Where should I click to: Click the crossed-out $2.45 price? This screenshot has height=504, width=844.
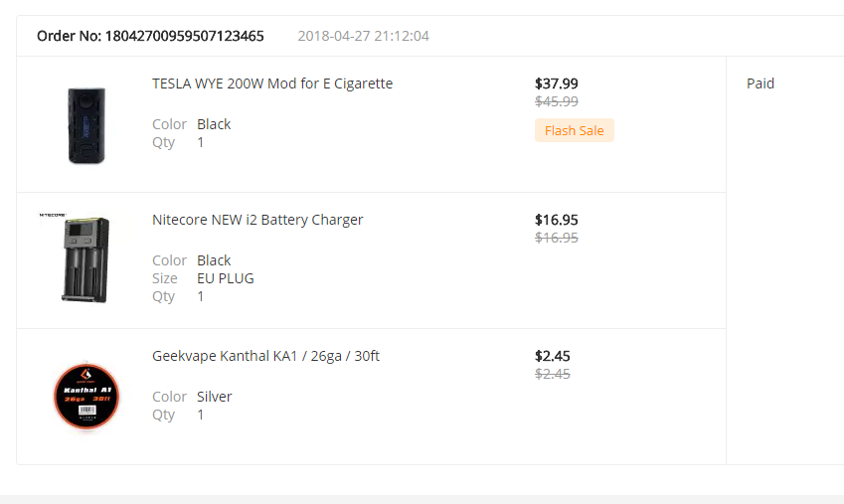pyautogui.click(x=552, y=374)
